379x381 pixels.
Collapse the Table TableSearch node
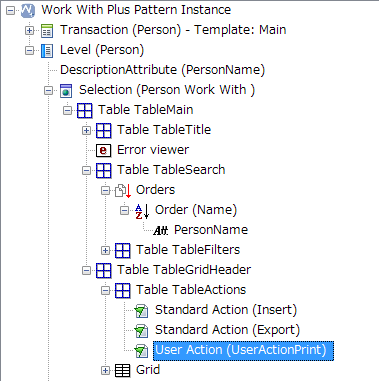[x=86, y=171]
